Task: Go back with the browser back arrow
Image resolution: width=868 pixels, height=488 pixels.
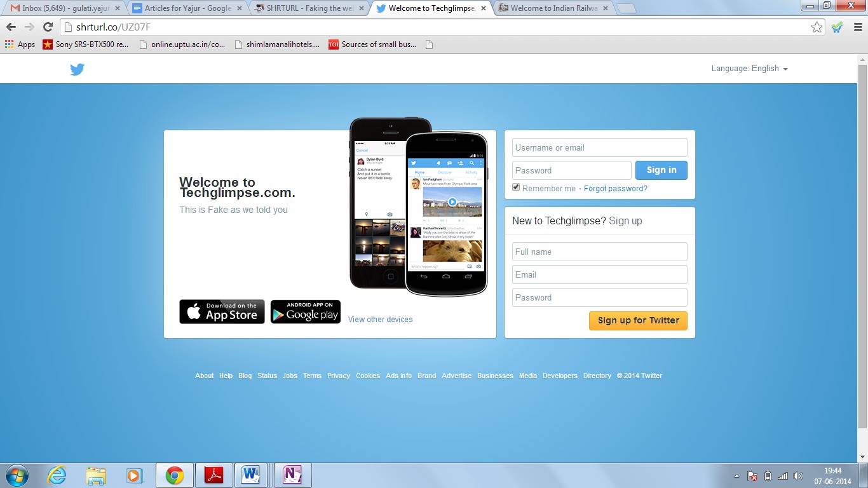Action: click(11, 27)
